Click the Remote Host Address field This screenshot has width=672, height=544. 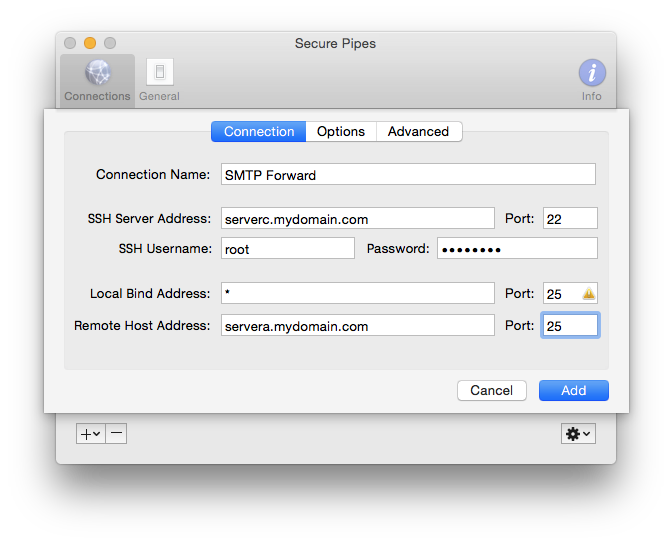(357, 325)
